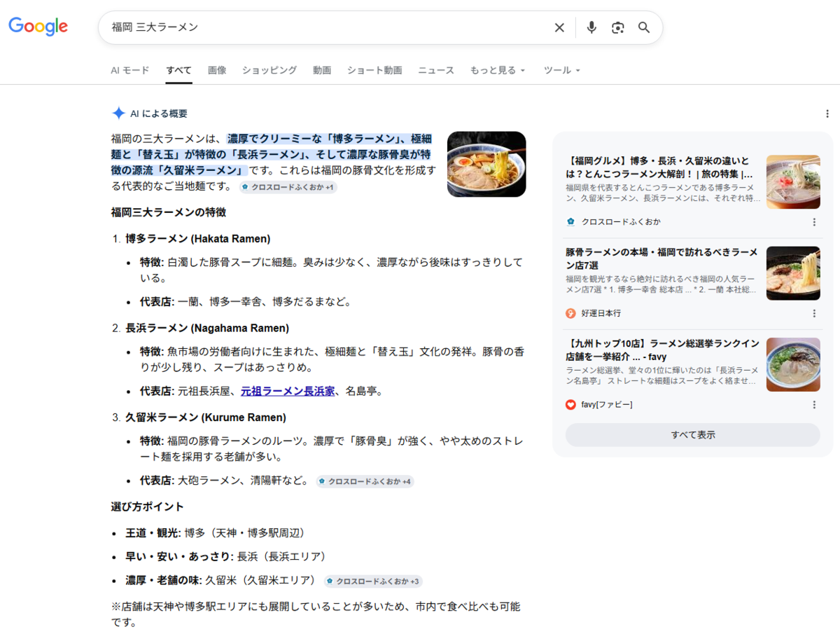Start voice search with microphone icon

pos(591,27)
